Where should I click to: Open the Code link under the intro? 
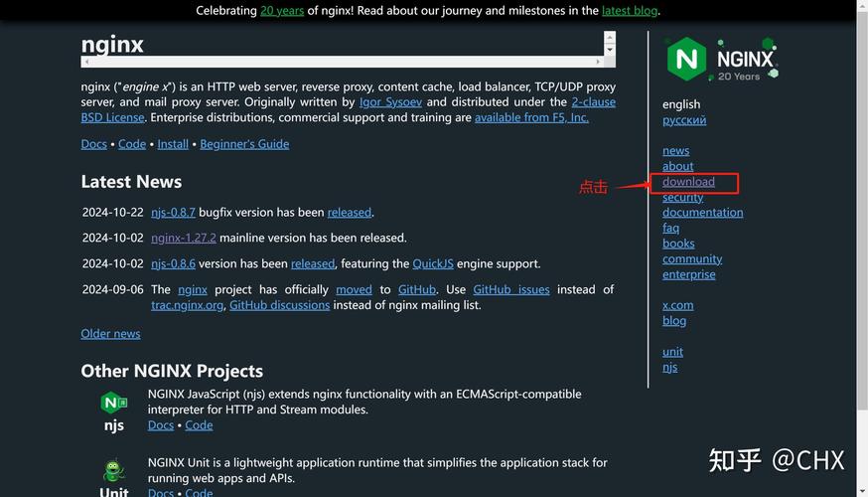pyautogui.click(x=132, y=144)
